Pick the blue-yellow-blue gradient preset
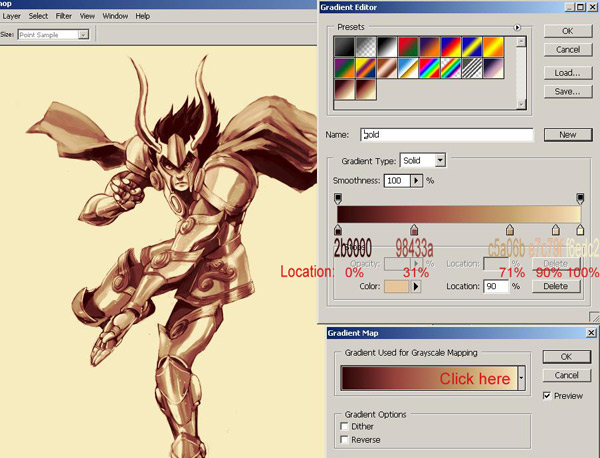This screenshot has width=600, height=458. click(472, 47)
